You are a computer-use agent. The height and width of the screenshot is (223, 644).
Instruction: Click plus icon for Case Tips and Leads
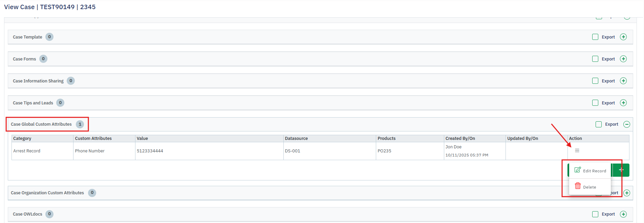tap(623, 103)
